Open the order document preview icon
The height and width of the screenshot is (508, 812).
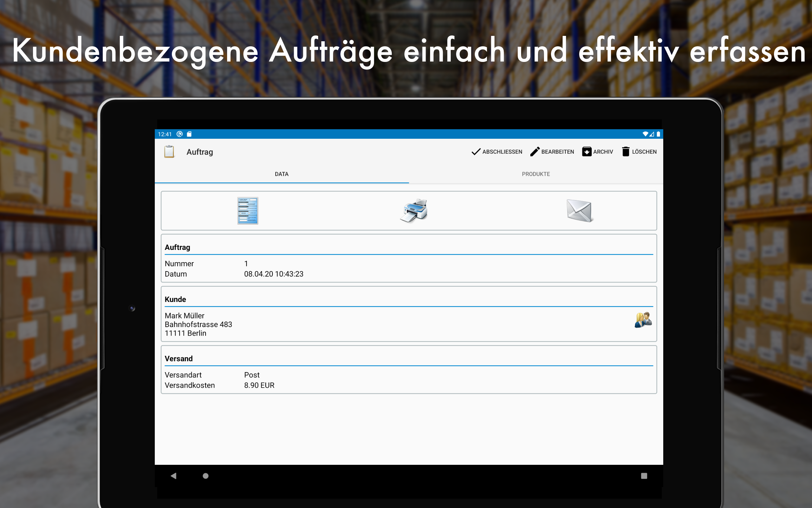[x=248, y=211]
